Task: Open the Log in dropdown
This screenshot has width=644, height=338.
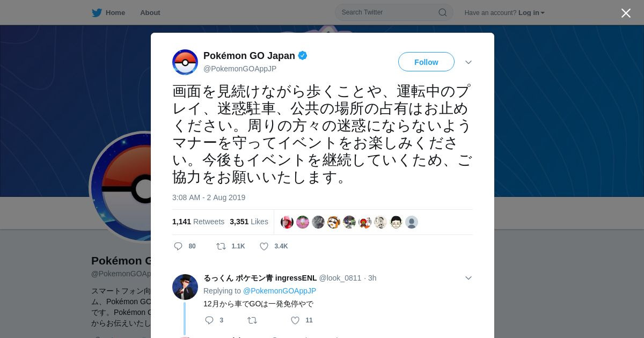Action: [531, 12]
